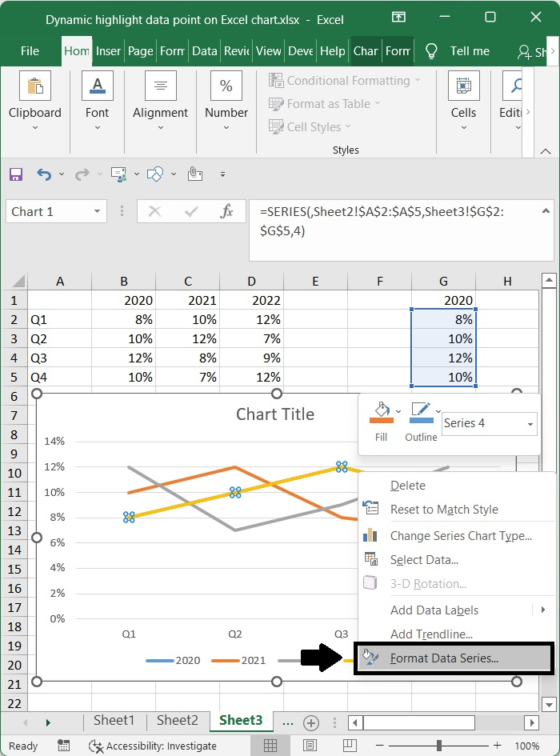Collapse the formula bar

point(546,210)
